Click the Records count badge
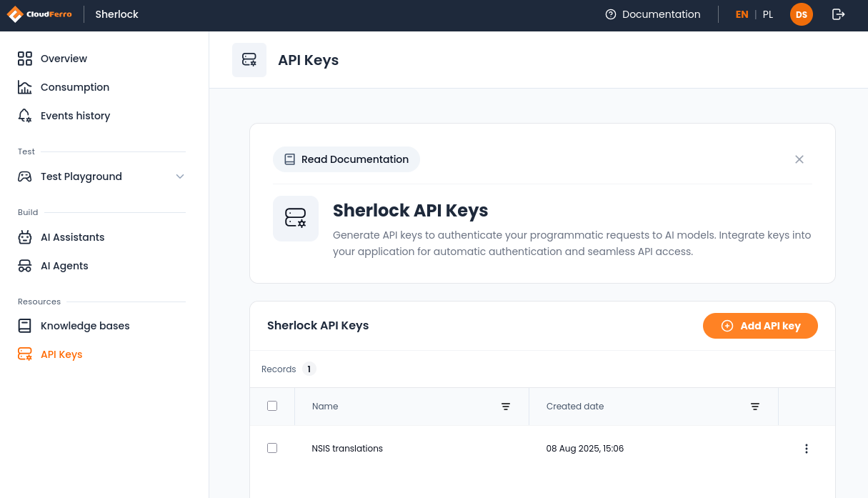The image size is (868, 498). pyautogui.click(x=309, y=369)
